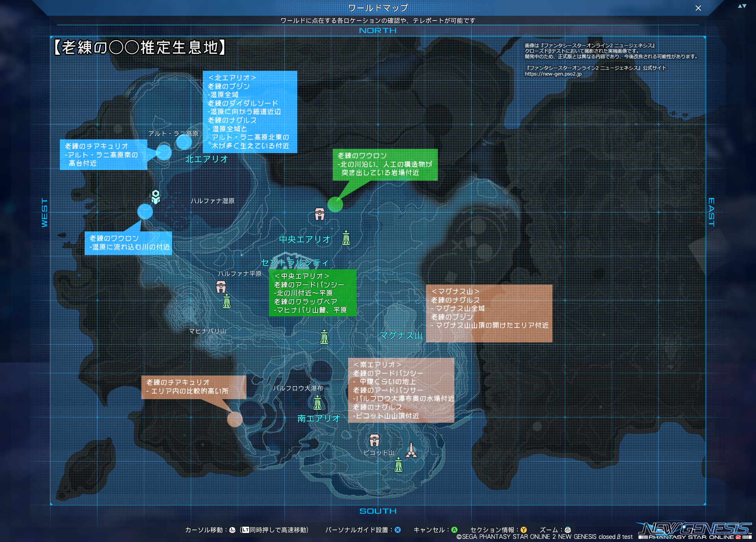Click blue circle marker above 湿原に流れ込む川 box
The height and width of the screenshot is (542, 756).
pos(145,211)
